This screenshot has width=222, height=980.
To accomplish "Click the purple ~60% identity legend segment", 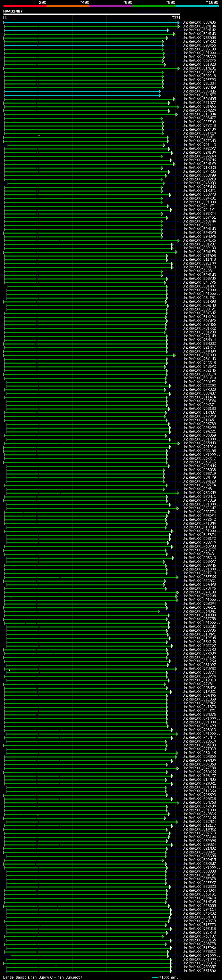I will point(111,6).
